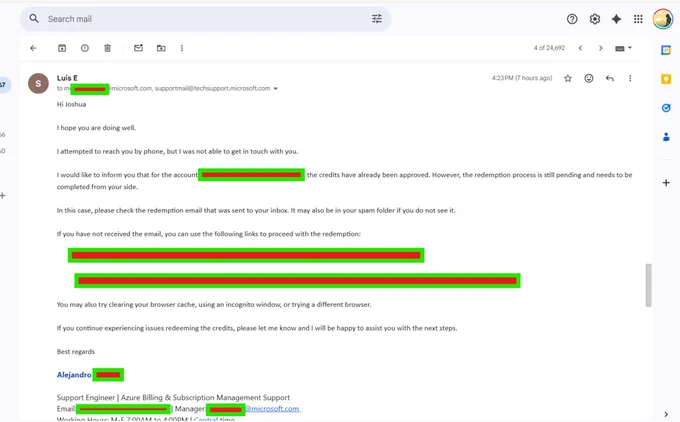Open the Support help icon
680x422 pixels.
pyautogui.click(x=572, y=19)
